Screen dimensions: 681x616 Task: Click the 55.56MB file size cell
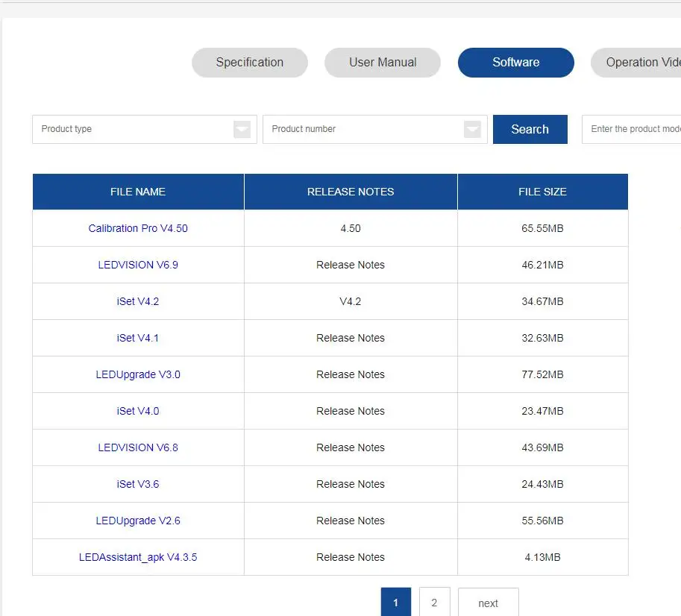pos(542,521)
